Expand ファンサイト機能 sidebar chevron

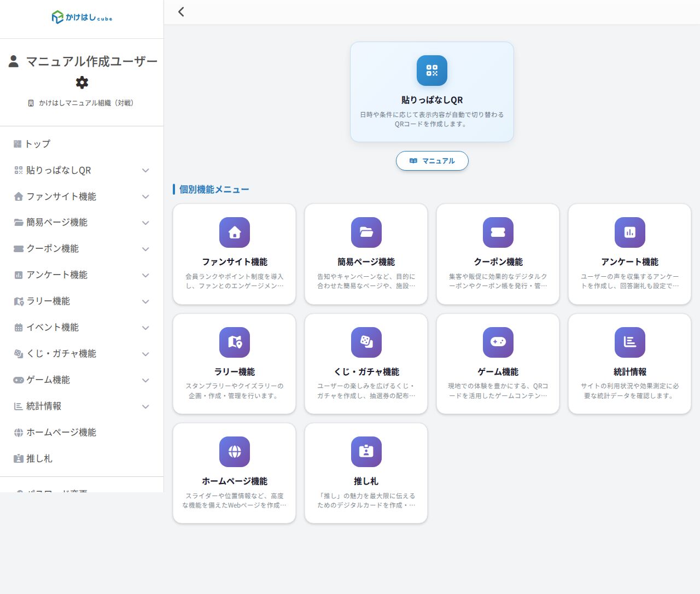[145, 196]
